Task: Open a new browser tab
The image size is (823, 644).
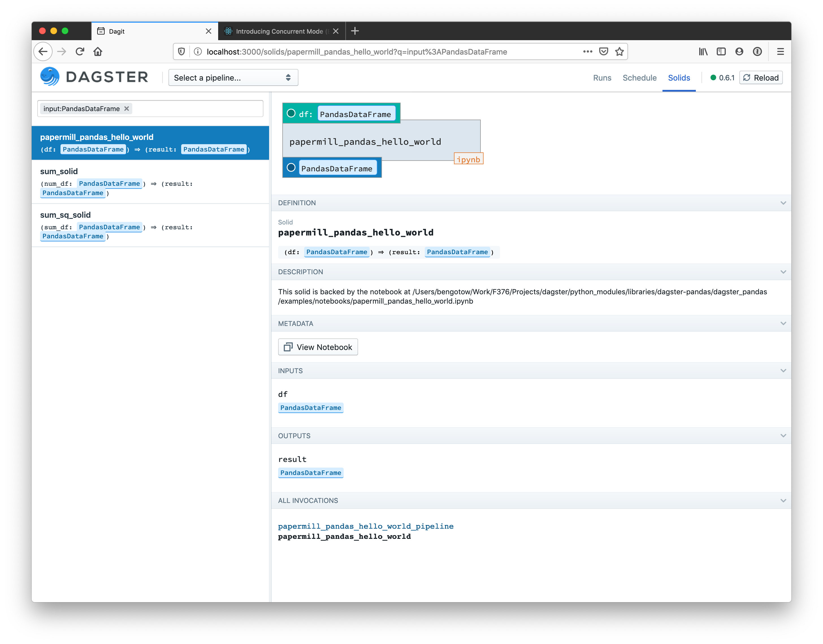Action: pos(355,31)
